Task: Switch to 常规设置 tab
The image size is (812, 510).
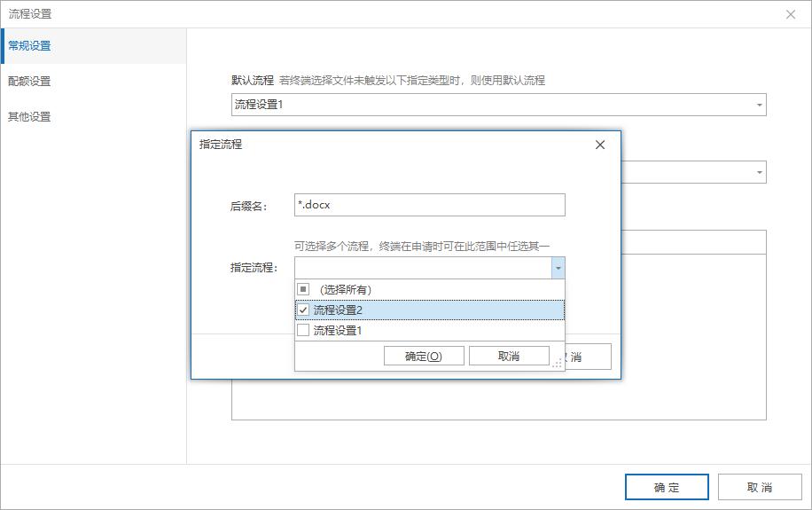Action: click(x=30, y=45)
